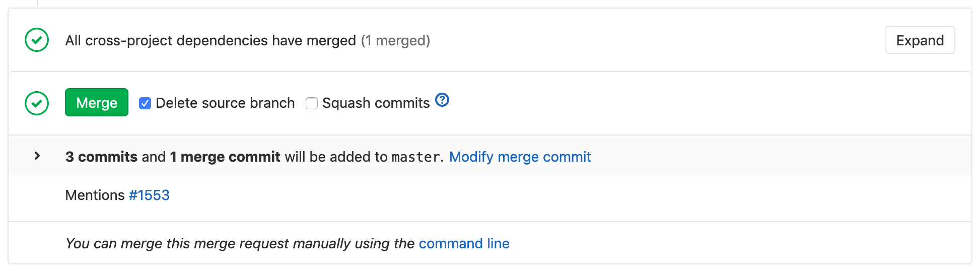This screenshot has height=273, width=980.
Task: Open the Modify merge commit link
Action: point(520,157)
